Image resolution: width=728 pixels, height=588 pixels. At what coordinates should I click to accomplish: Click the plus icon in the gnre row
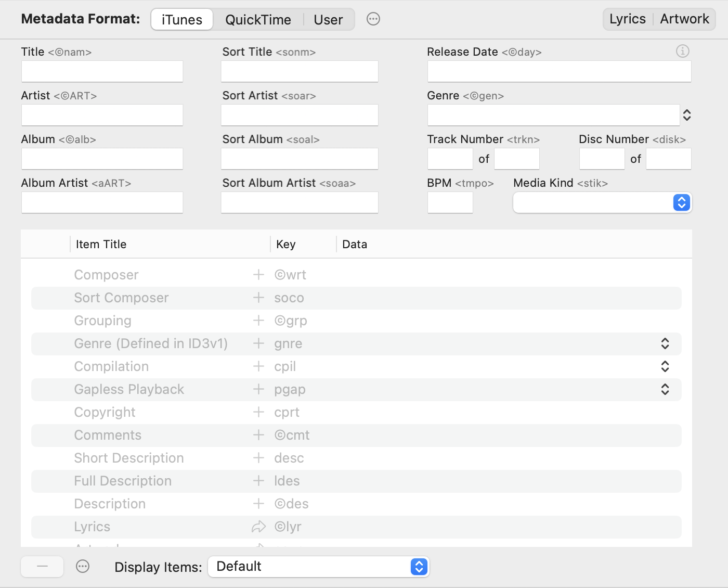[258, 343]
